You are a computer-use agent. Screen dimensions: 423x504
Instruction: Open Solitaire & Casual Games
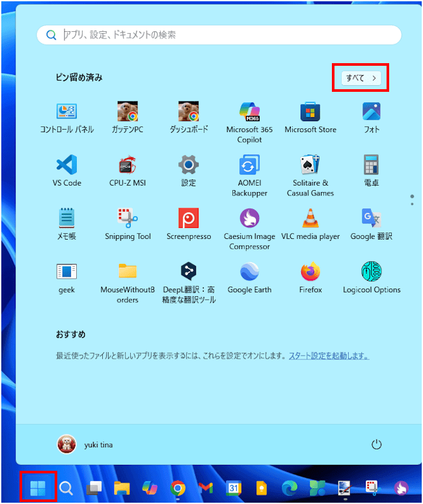coord(310,176)
